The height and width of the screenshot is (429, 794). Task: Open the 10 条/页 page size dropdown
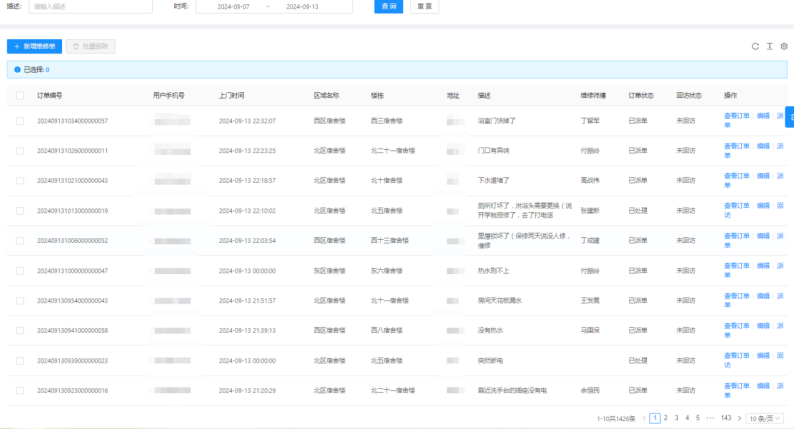tap(765, 418)
